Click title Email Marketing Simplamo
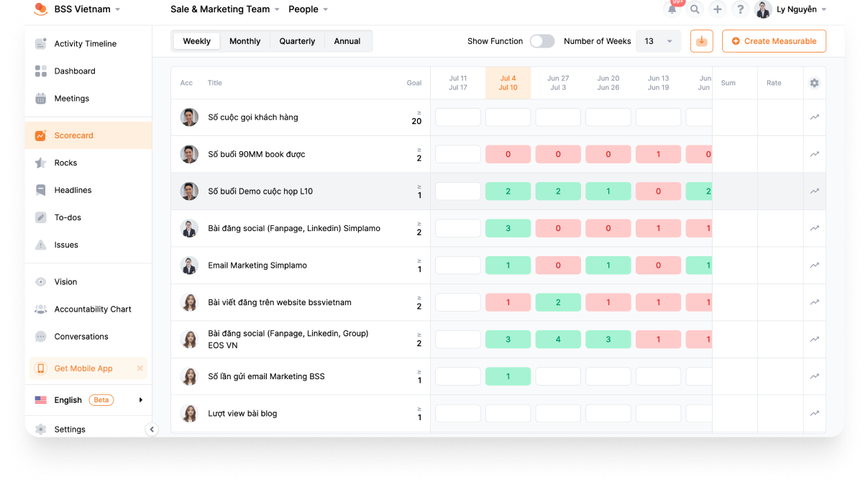This screenshot has width=868, height=485. (257, 266)
